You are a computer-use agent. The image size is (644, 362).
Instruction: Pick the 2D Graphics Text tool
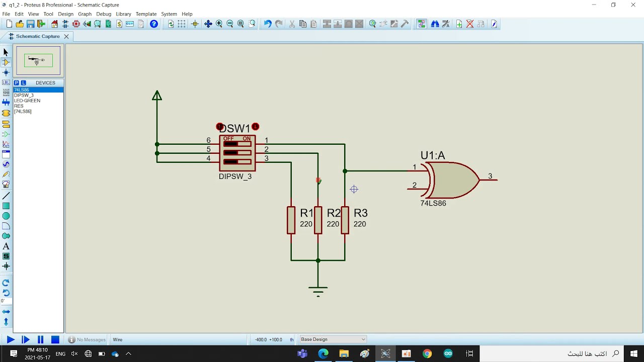(6, 246)
